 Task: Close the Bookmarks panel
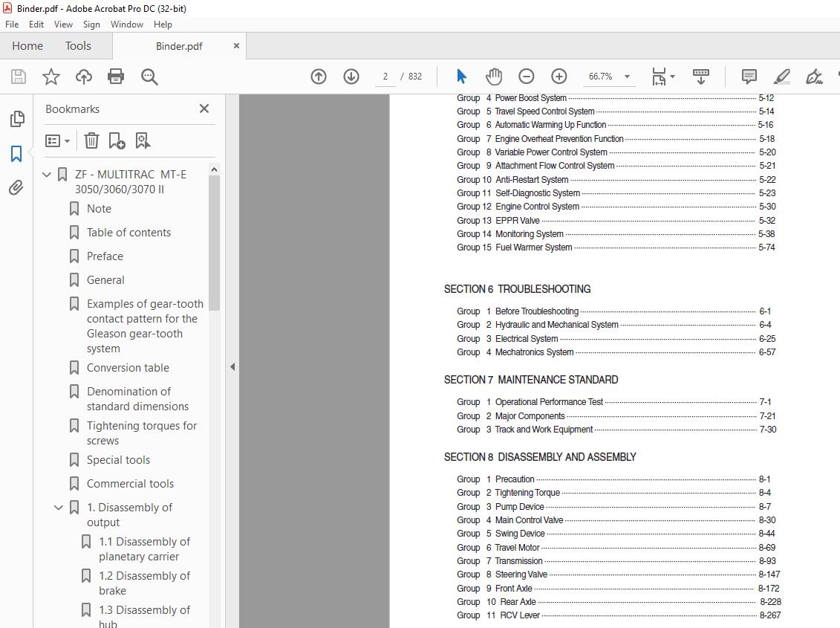point(204,109)
